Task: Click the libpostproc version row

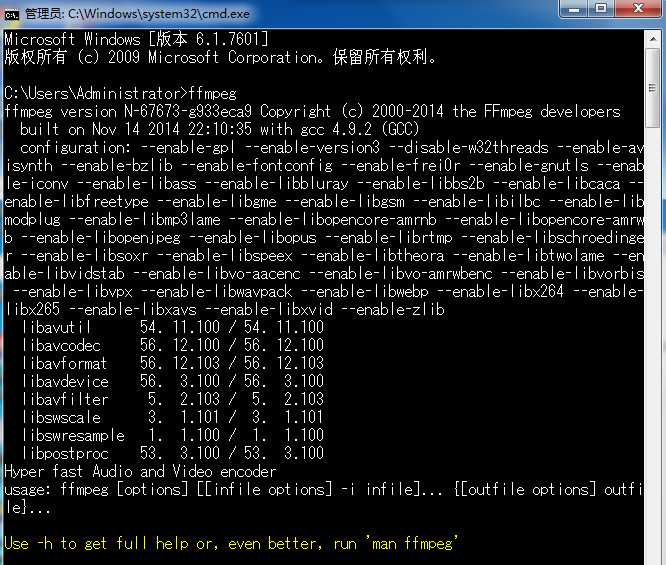Action: 172,453
